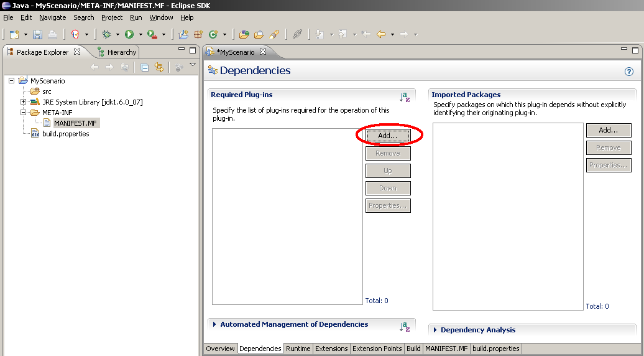This screenshot has height=356, width=644.
Task: Expand Automated Management of Dependencies section
Action: (x=214, y=324)
